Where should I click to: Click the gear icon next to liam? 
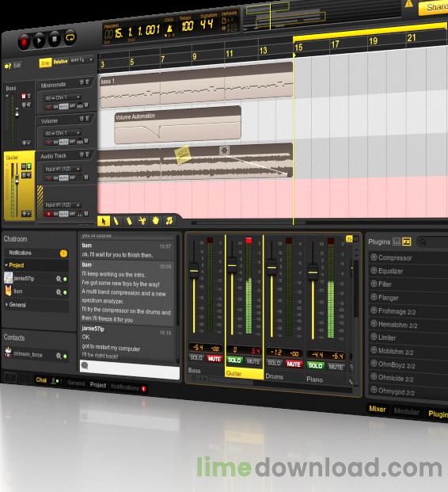59,292
